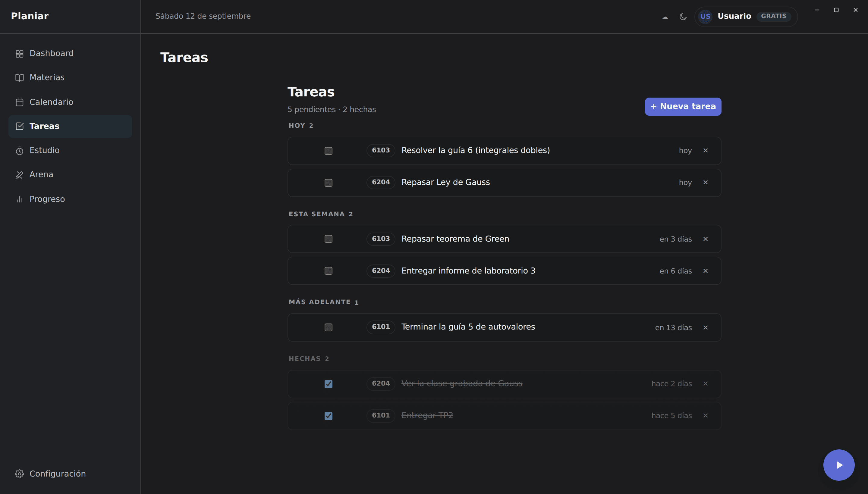Viewport: 868px width, 494px height.
Task: Click the GRATIS plan badge
Action: [774, 16]
